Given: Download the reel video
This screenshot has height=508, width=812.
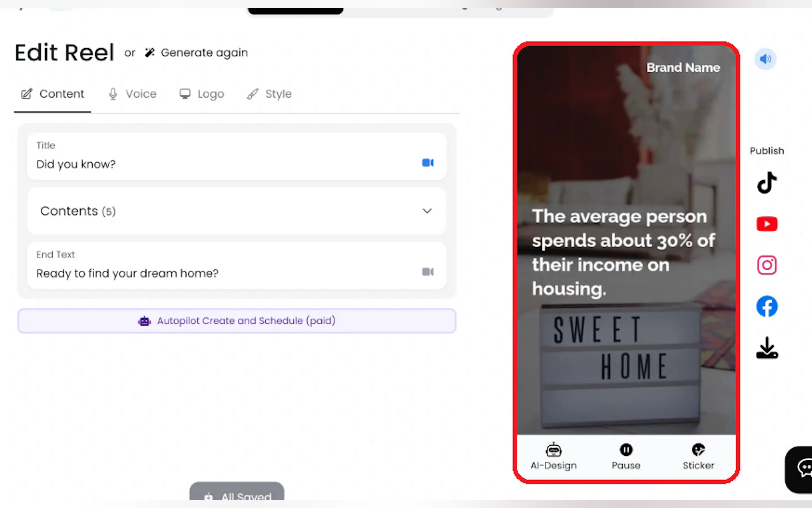Looking at the screenshot, I should click(767, 348).
